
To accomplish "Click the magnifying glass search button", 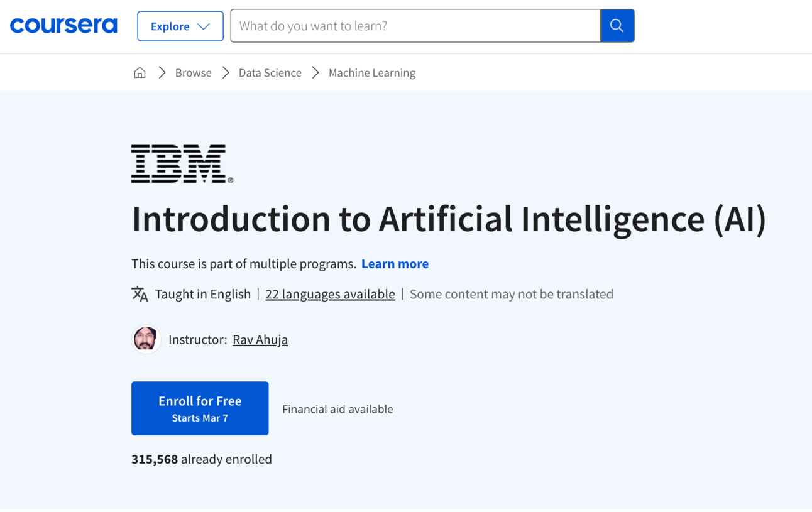I will 617,26.
